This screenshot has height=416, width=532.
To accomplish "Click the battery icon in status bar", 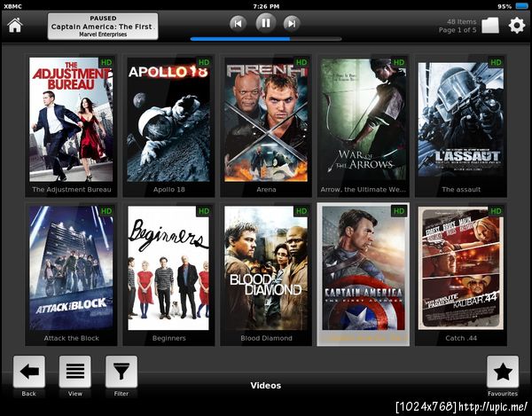I will coord(521,6).
